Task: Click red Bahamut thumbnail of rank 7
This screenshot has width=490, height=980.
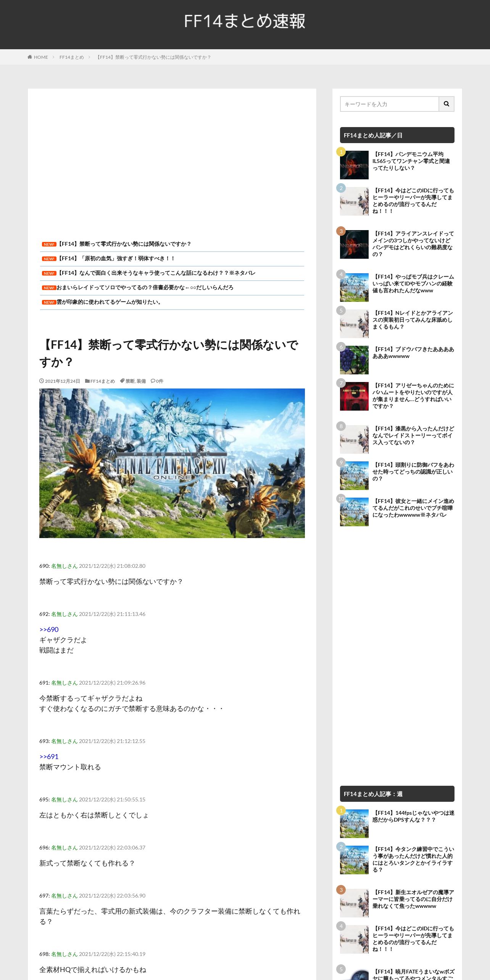Action: pos(354,396)
